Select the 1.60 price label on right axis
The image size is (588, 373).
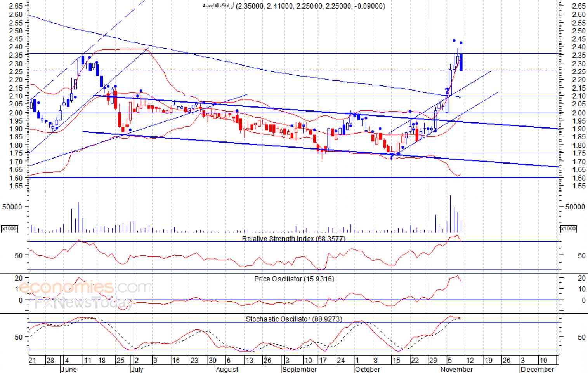tap(579, 178)
